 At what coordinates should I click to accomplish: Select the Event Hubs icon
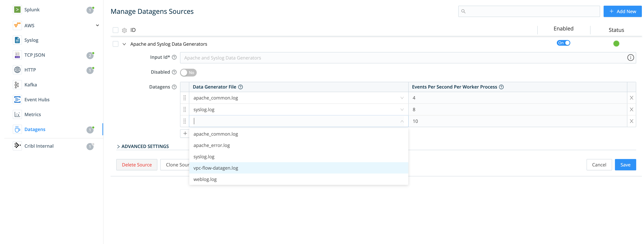17,100
